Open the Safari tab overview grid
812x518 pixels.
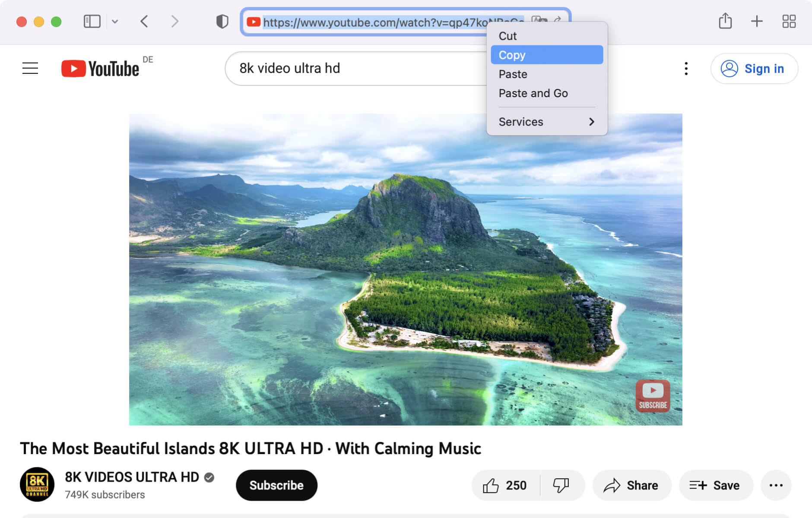point(789,21)
